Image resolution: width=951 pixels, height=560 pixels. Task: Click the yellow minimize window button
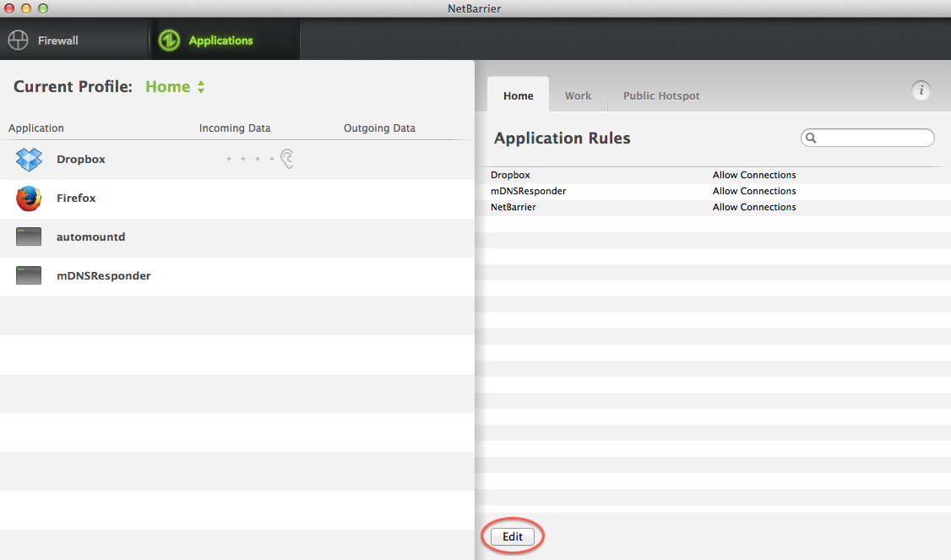25,8
